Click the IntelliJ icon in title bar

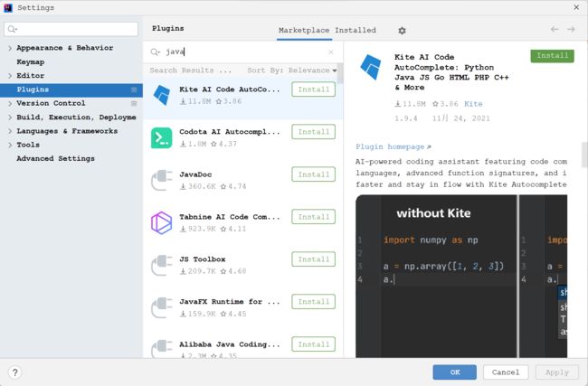pyautogui.click(x=8, y=8)
